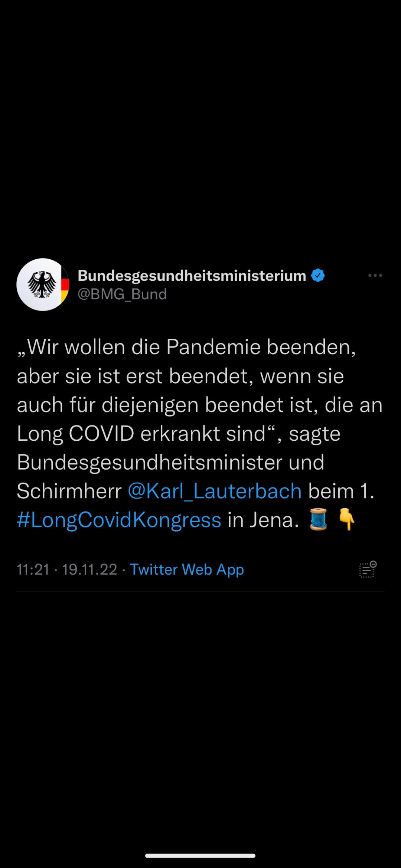
Task: Click the 11:21 post time
Action: click(33, 569)
